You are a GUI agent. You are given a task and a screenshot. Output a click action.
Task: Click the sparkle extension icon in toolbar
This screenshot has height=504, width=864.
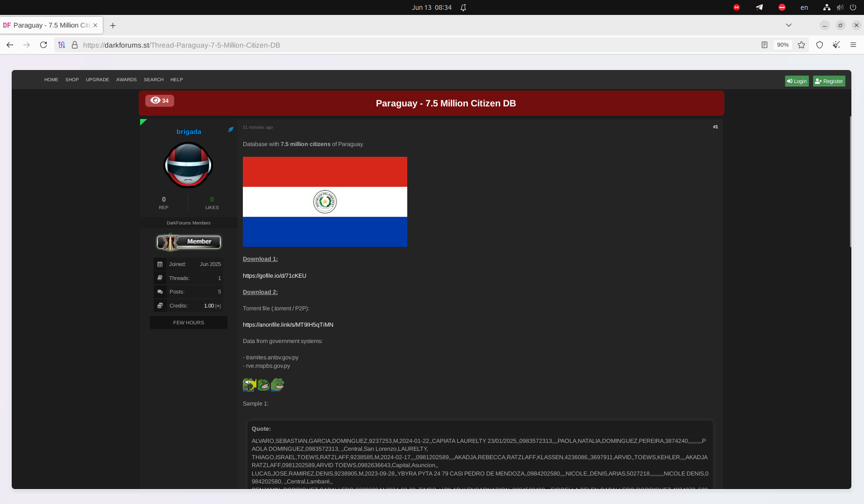point(836,45)
